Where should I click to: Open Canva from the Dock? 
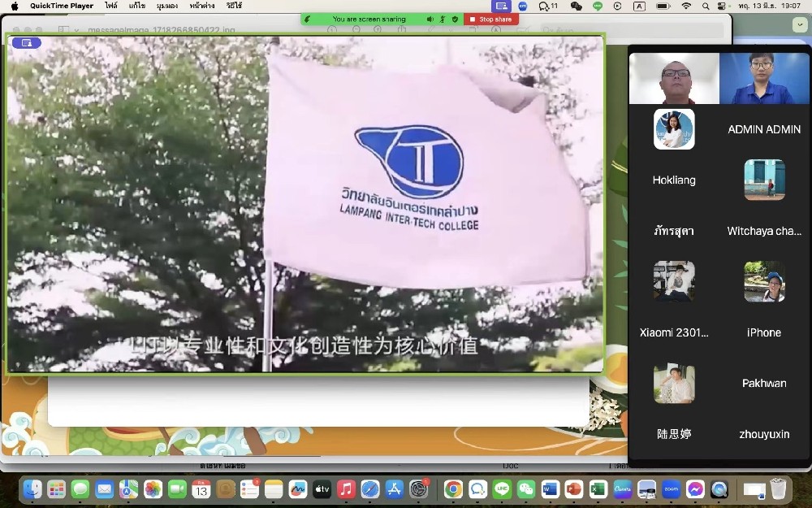pos(623,488)
